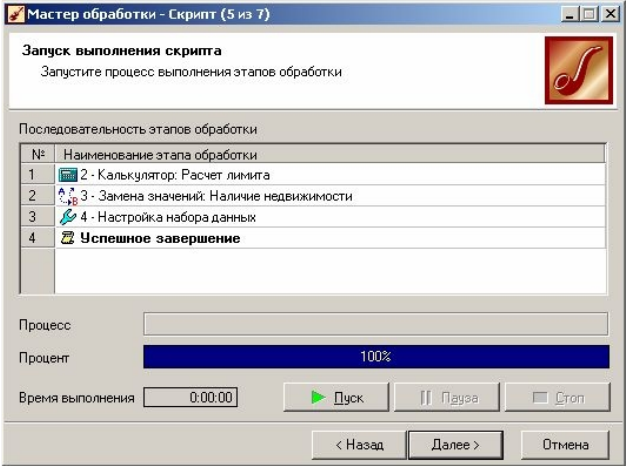
Task: Click the heading 'Запуск выполнения скрипта'
Action: point(122,51)
